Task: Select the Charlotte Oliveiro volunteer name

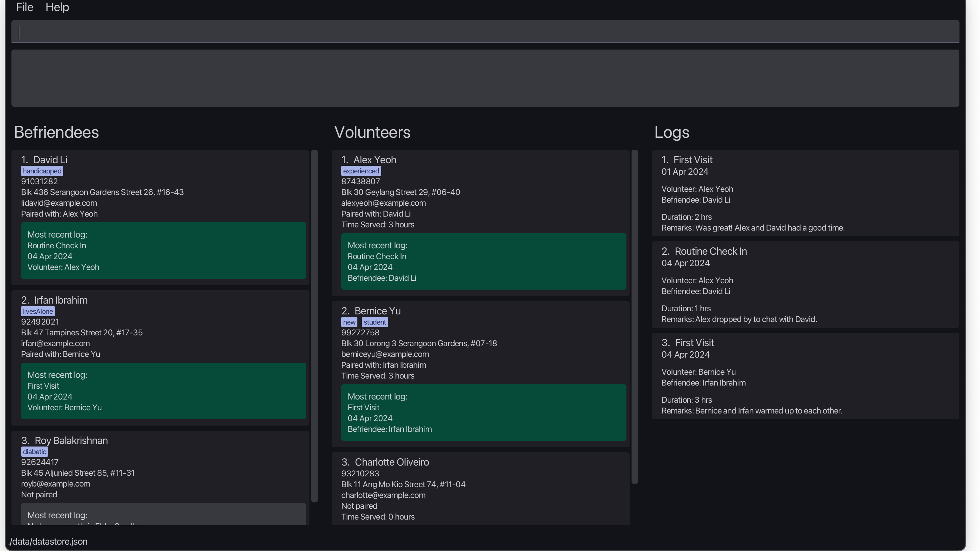Action: (x=392, y=462)
